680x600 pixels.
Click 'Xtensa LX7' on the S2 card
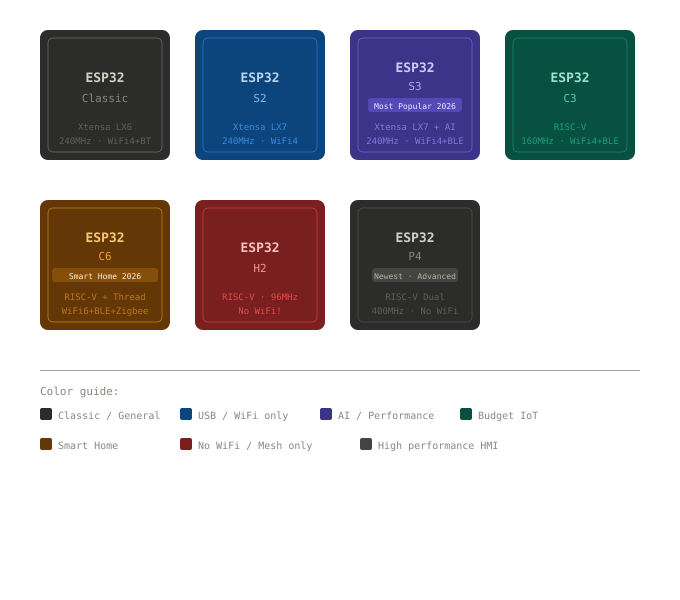(260, 127)
